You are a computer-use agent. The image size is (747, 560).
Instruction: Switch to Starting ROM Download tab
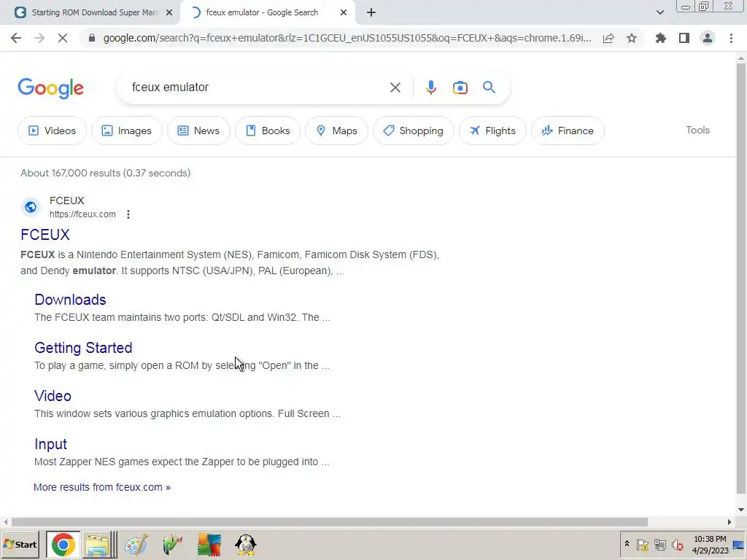[94, 12]
